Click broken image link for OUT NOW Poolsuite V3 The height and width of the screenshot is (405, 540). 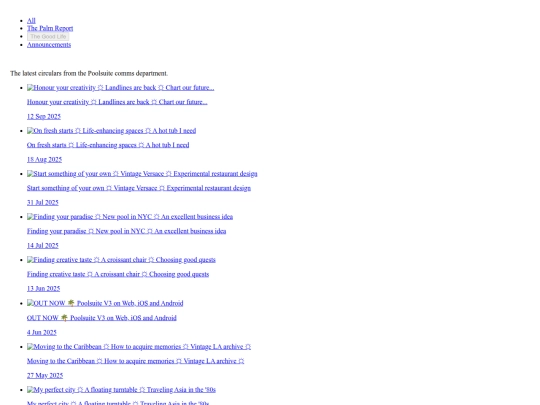click(x=105, y=303)
